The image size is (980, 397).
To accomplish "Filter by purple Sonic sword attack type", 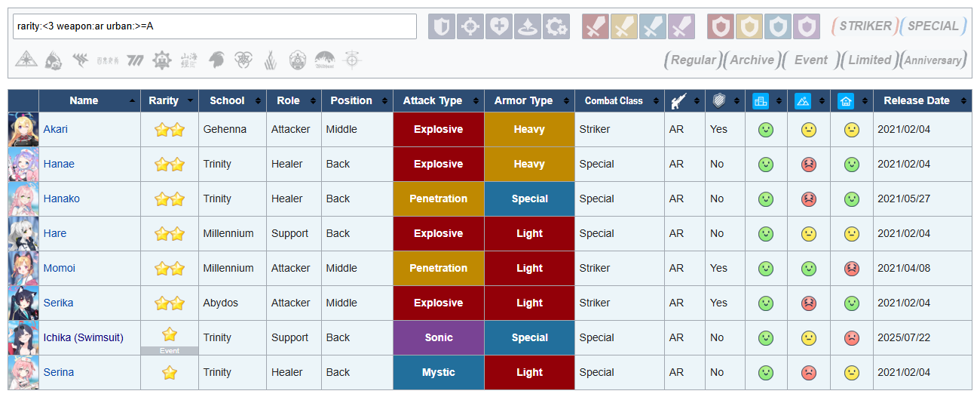I will tap(681, 26).
